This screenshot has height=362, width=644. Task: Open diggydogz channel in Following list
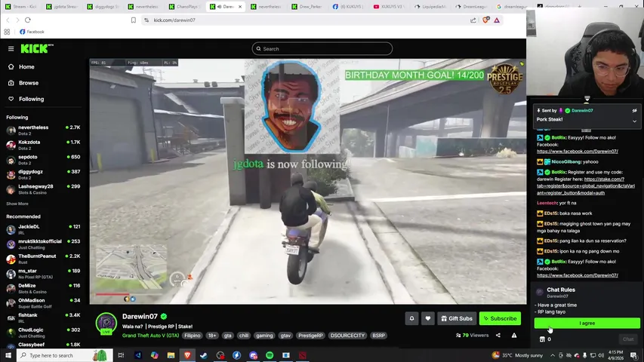coord(43,174)
